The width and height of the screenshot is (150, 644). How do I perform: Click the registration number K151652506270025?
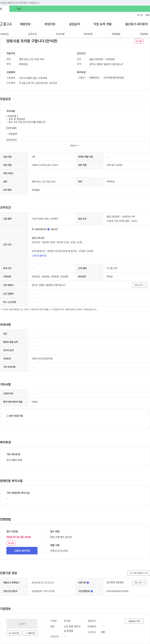(x=117, y=591)
